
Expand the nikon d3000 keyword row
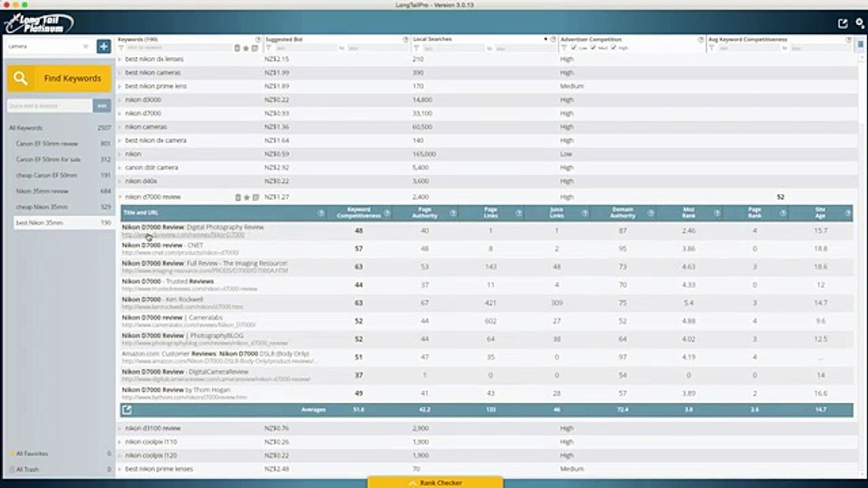tap(120, 100)
